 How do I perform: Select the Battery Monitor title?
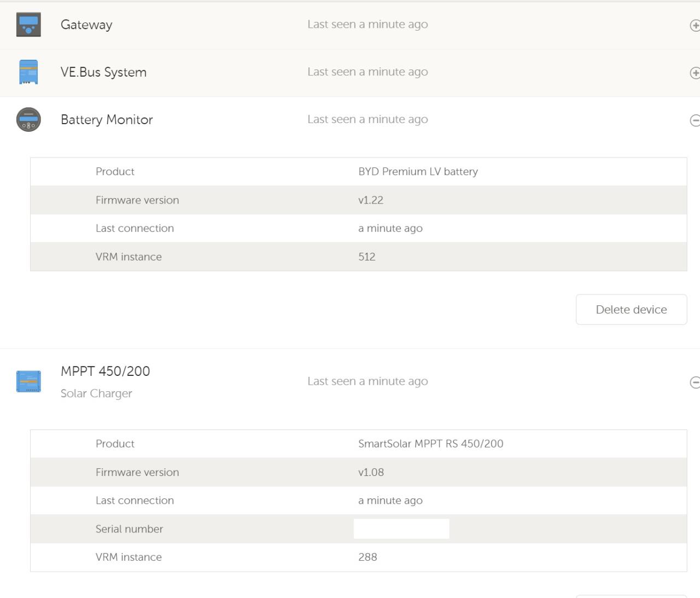click(x=107, y=120)
